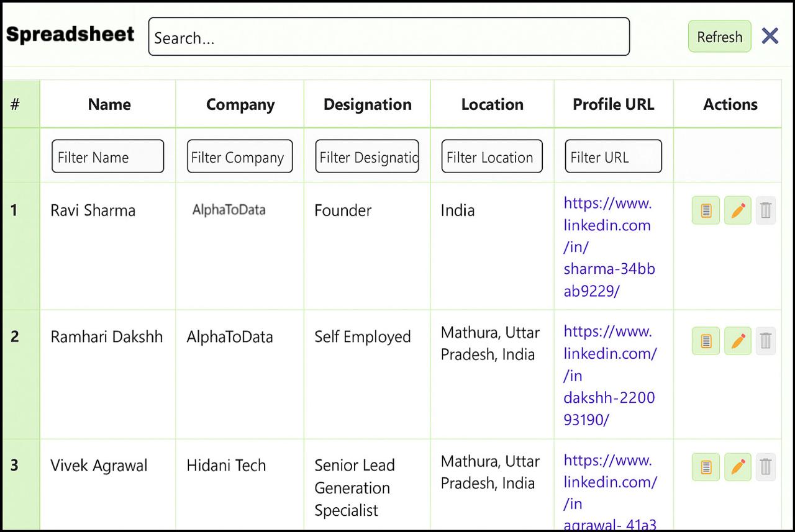This screenshot has width=795, height=532.
Task: Edit the Ravi Sharma row
Action: (x=738, y=210)
